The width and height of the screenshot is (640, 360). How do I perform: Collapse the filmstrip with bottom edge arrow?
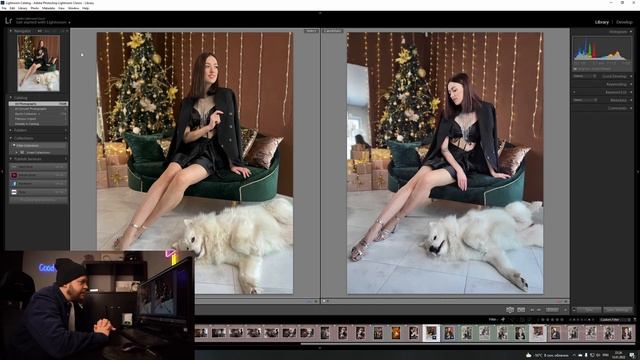[x=320, y=348]
